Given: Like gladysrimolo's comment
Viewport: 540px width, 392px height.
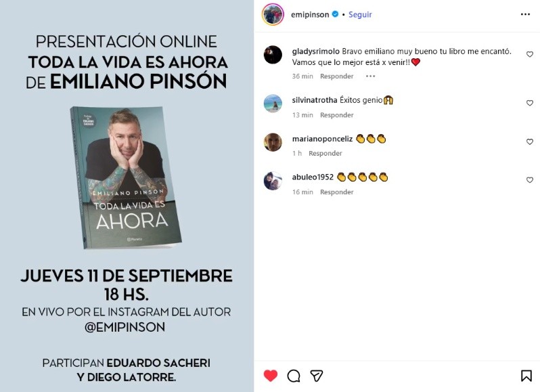Looking at the screenshot, I should point(530,54).
